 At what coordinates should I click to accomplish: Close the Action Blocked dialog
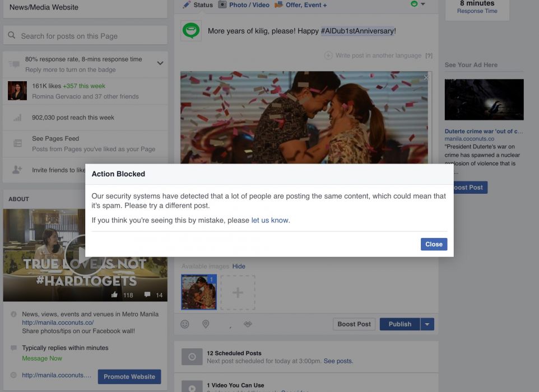pos(434,244)
